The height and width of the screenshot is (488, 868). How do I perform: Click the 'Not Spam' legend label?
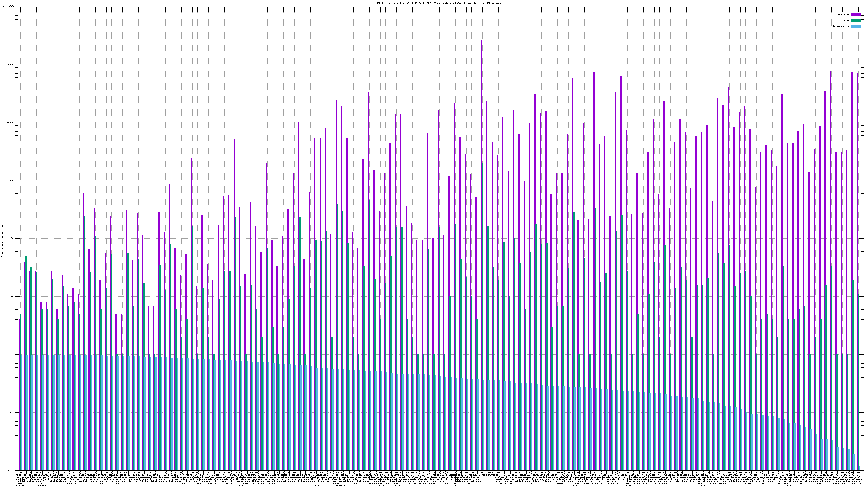pos(844,14)
